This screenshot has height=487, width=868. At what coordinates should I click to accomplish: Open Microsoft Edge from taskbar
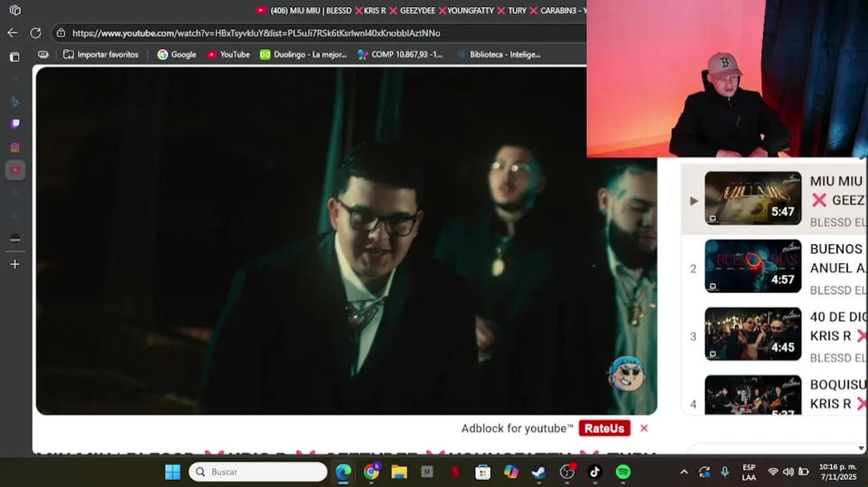343,471
